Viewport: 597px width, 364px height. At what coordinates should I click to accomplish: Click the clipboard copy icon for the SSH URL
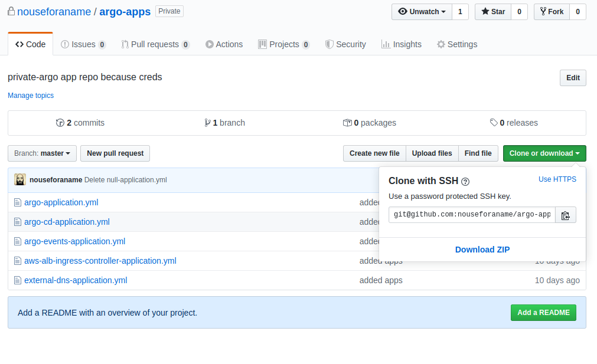tap(565, 215)
